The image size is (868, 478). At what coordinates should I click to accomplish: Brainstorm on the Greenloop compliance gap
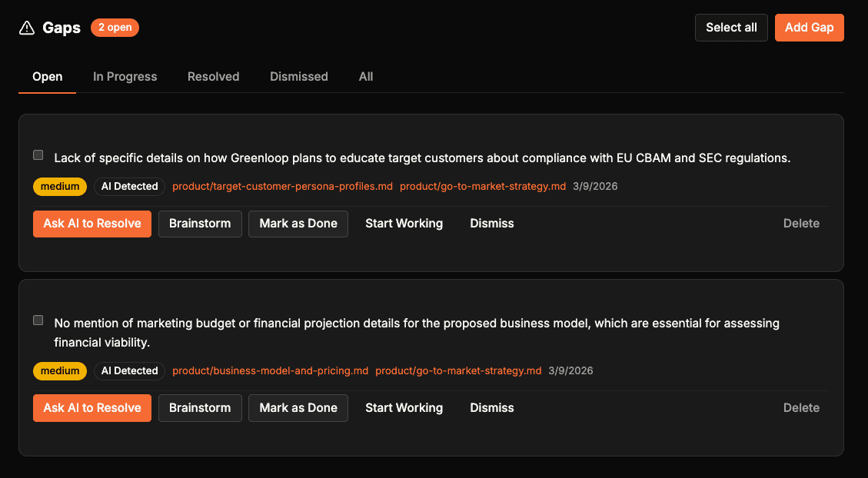(200, 224)
